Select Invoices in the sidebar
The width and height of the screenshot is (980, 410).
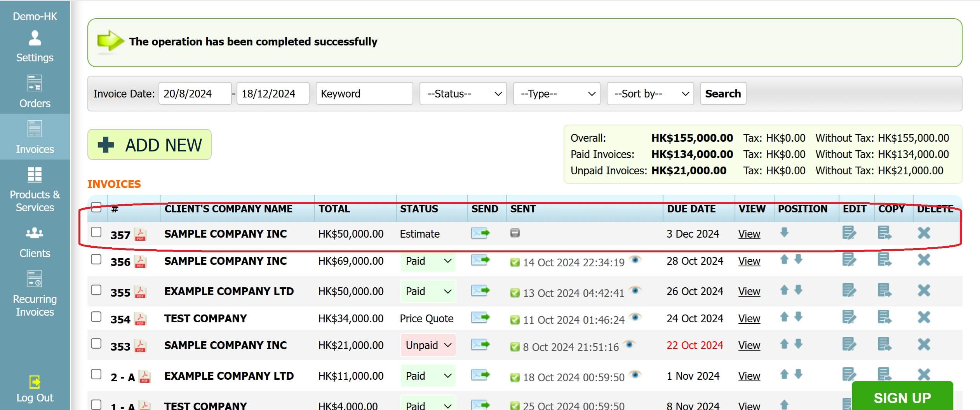[35, 137]
